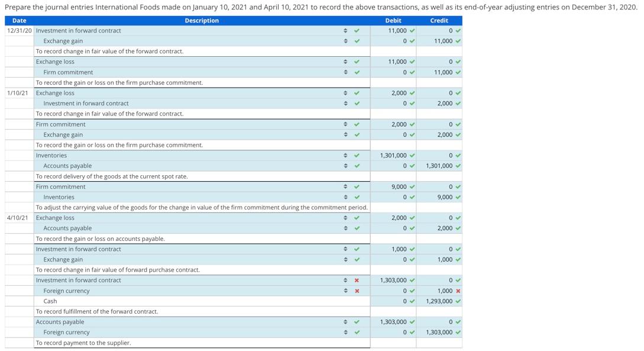Open the account selector for Foreign currency line
The image size is (644, 351).
[344, 291]
